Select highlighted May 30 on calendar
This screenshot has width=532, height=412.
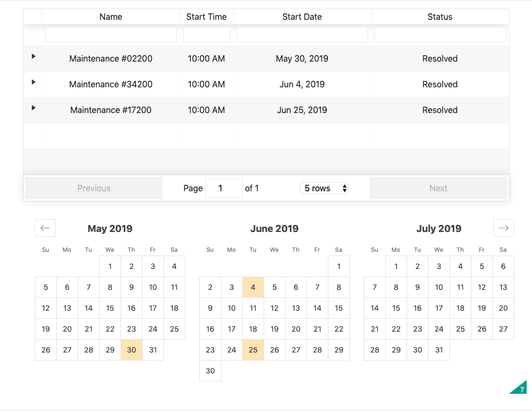pyautogui.click(x=131, y=350)
